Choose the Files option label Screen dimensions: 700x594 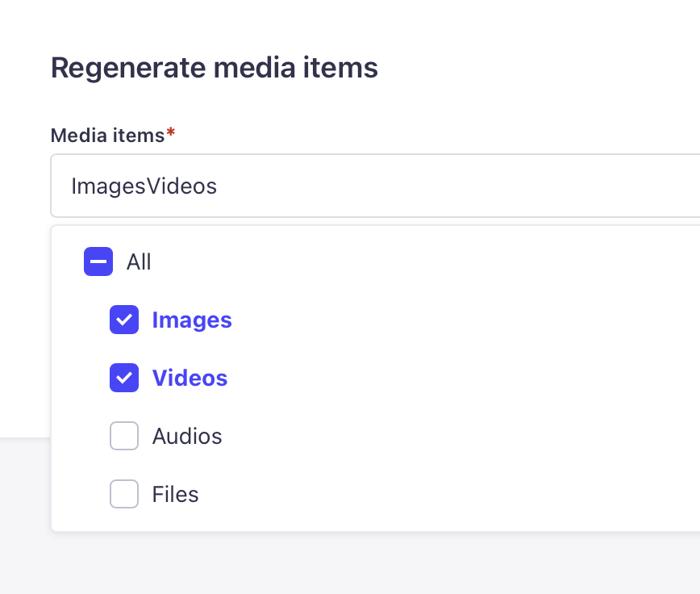pyautogui.click(x=175, y=495)
